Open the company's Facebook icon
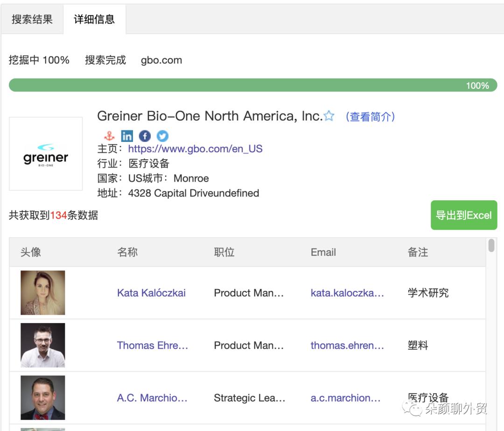Screen dimensions: 504x431 tap(145, 136)
